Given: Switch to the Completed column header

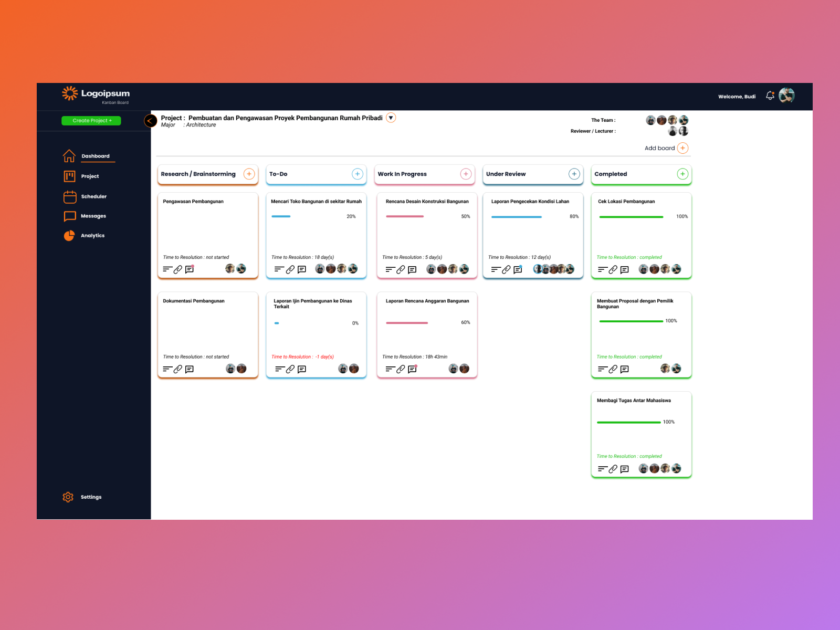Looking at the screenshot, I should tap(611, 174).
